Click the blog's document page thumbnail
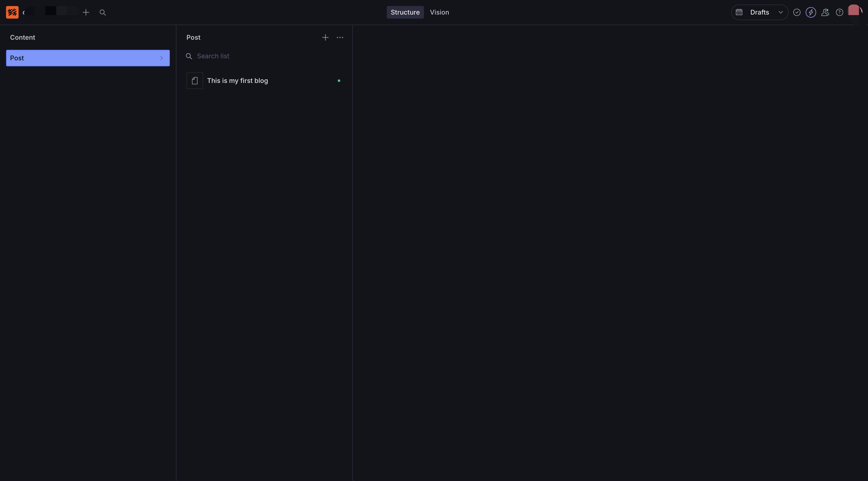Viewport: 868px width, 481px height. pos(195,81)
